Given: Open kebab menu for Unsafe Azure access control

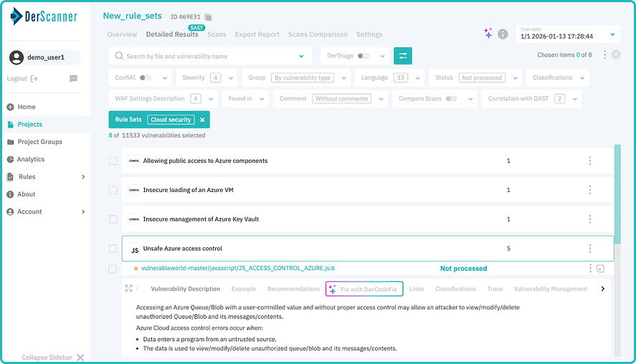Looking at the screenshot, I should click(590, 249).
